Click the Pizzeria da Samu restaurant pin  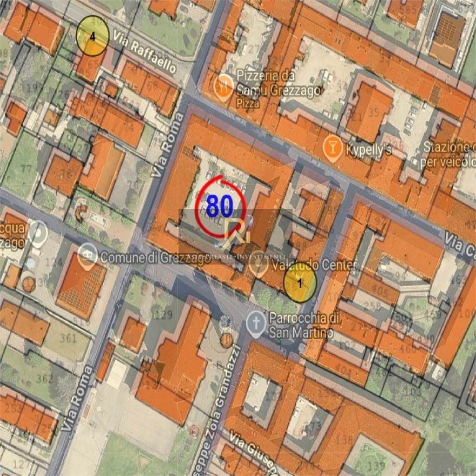pos(223,84)
